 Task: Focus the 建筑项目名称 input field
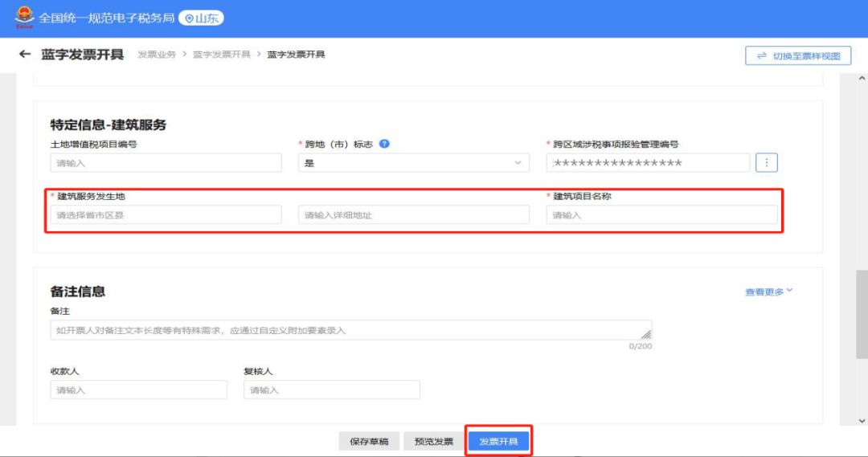pyautogui.click(x=661, y=214)
